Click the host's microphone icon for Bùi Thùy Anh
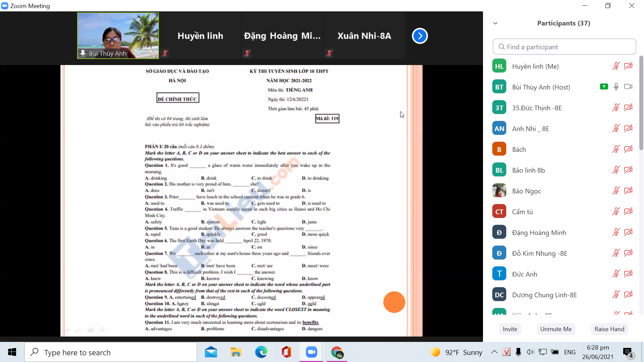The image size is (644, 362). tap(616, 87)
